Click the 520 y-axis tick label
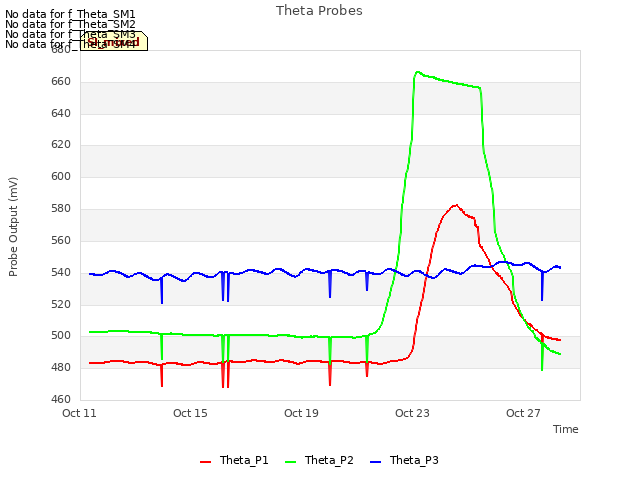The height and width of the screenshot is (480, 640). [61, 304]
